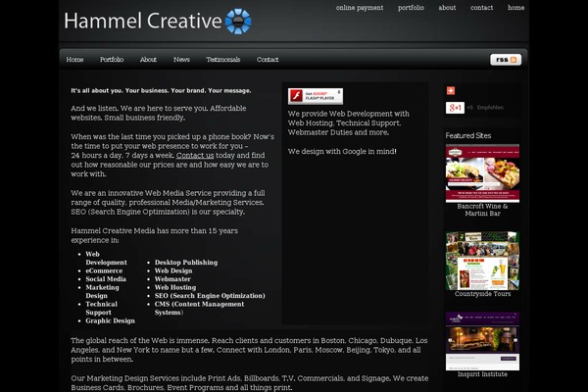Screen dimensions: 588x392
Task: Click the Featured Sites heading
Action: (468, 136)
